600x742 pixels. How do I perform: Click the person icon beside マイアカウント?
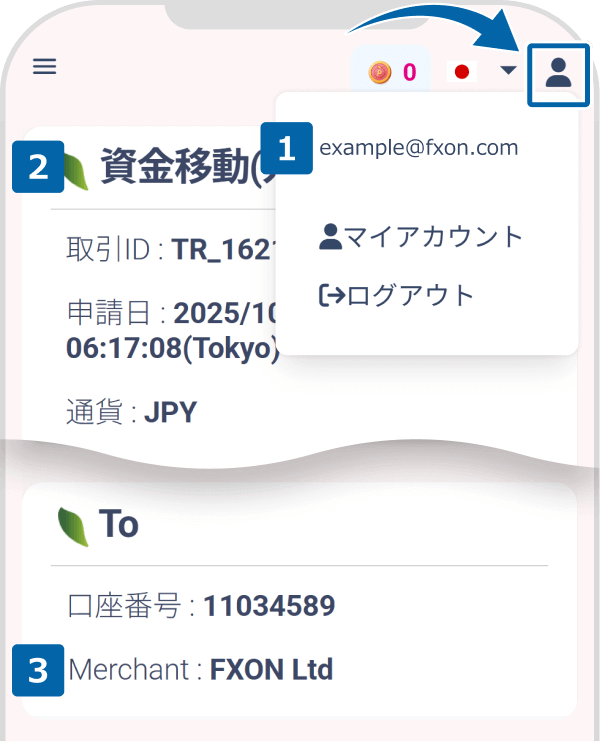pos(331,236)
